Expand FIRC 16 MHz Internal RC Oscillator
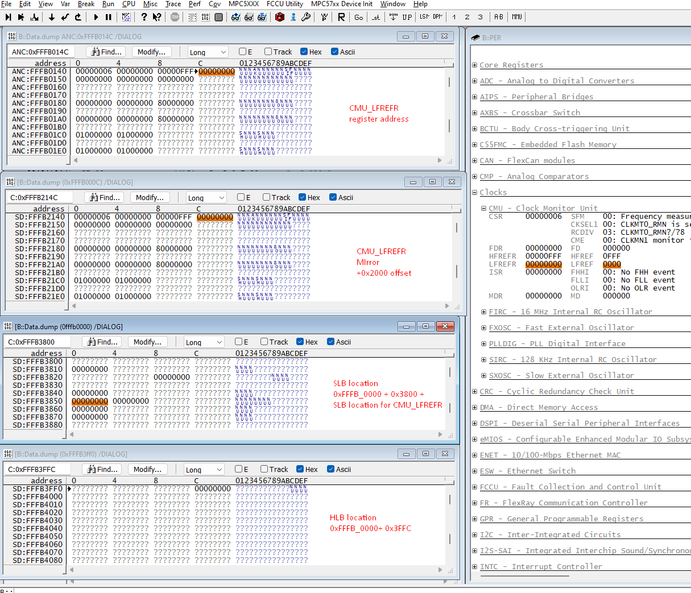The height and width of the screenshot is (593, 691). coord(483,311)
